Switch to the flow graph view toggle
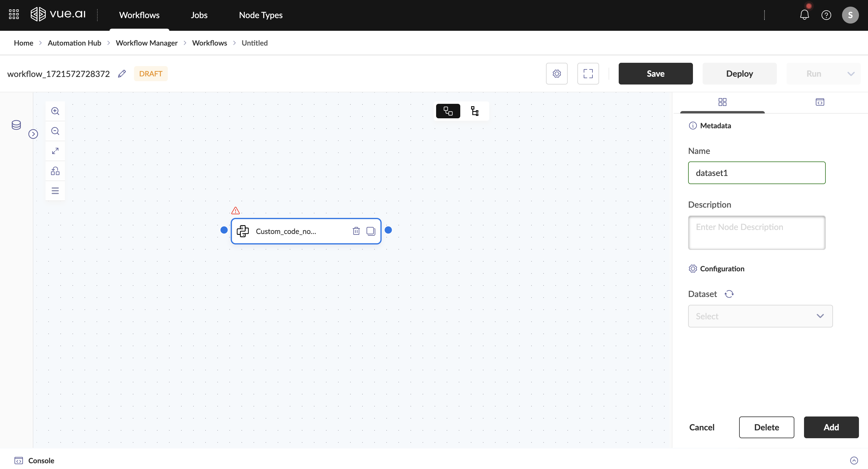868x469 pixels. (448, 111)
